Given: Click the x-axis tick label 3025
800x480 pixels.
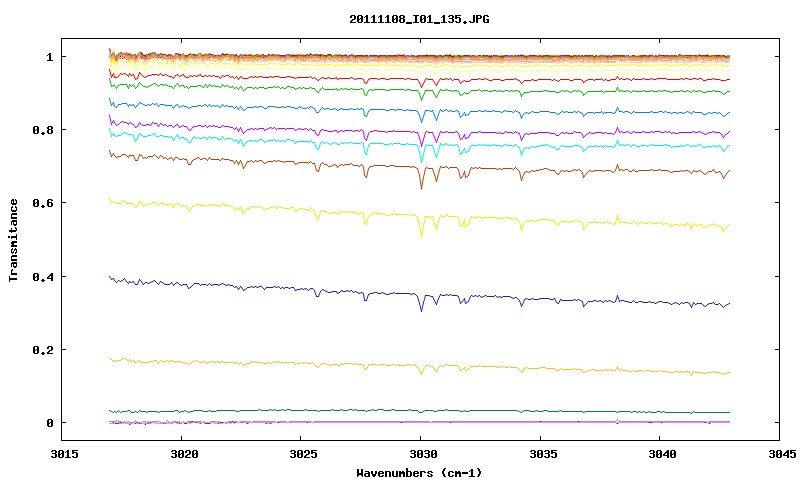Looking at the screenshot, I should pyautogui.click(x=304, y=454).
